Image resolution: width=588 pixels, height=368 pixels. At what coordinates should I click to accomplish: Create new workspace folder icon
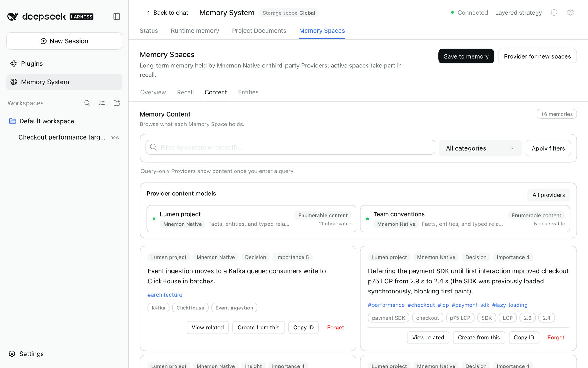(117, 103)
